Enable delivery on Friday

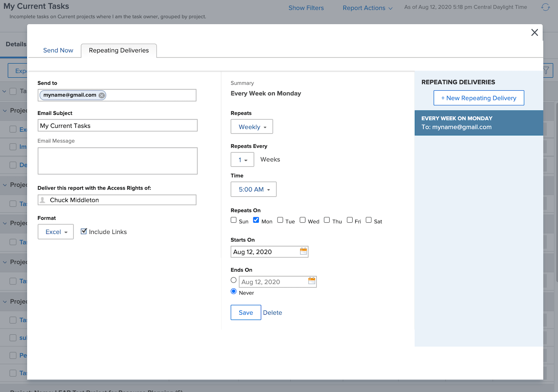click(350, 220)
